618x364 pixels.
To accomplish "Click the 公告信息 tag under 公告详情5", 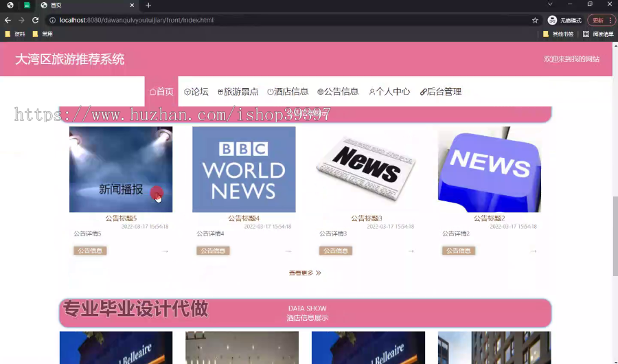I will pos(90,251).
